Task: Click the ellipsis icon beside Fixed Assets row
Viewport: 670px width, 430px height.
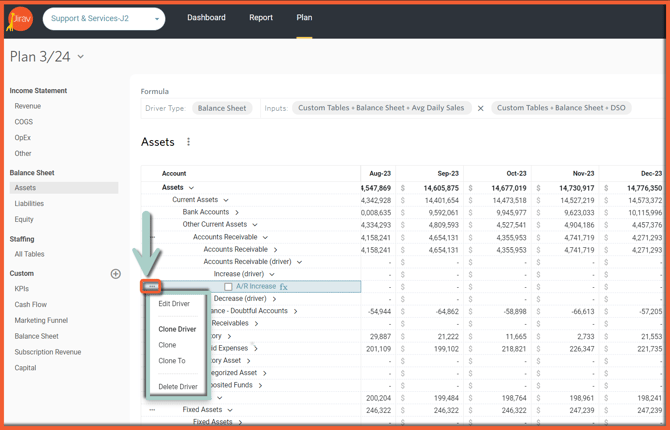Action: (152, 410)
